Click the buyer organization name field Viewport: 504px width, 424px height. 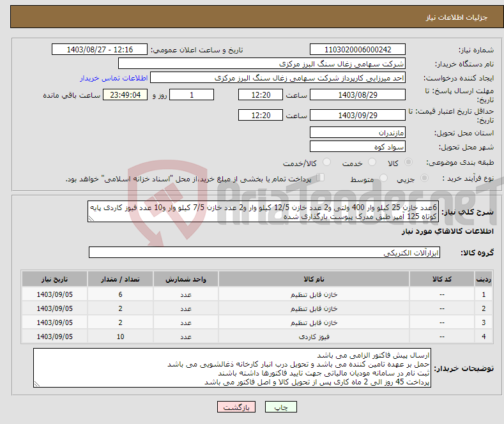pos(262,64)
